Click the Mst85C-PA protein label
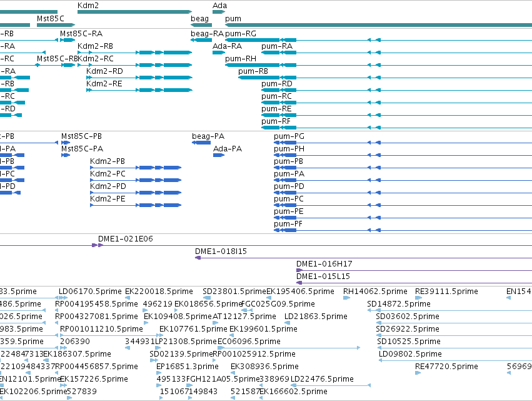The image size is (532, 401). pos(82,149)
